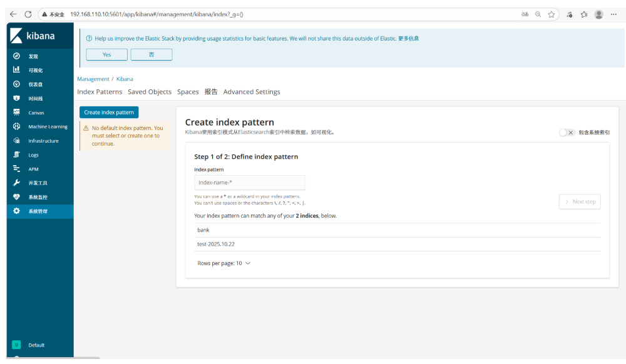
Task: Click 否 to decline usage statistics
Action: 151,54
